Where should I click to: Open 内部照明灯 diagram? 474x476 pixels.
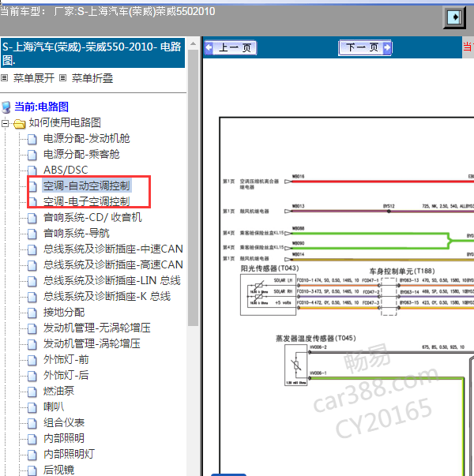(69, 454)
